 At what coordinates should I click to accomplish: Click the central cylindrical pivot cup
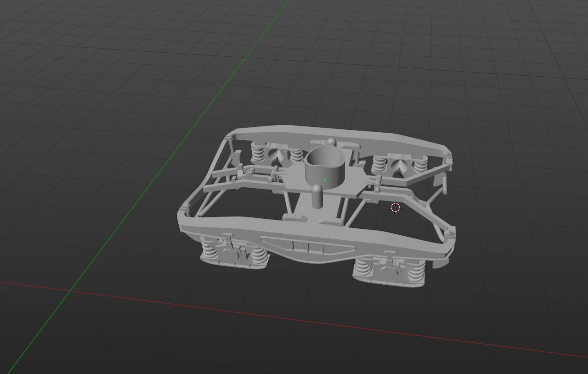(325, 167)
